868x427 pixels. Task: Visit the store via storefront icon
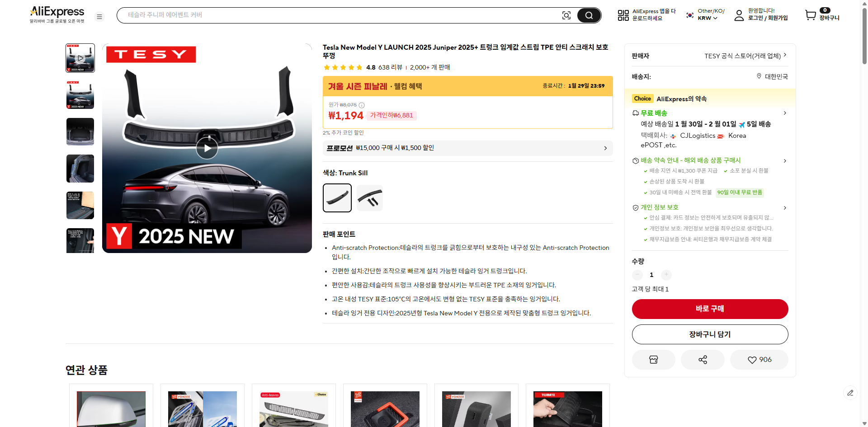(x=654, y=360)
